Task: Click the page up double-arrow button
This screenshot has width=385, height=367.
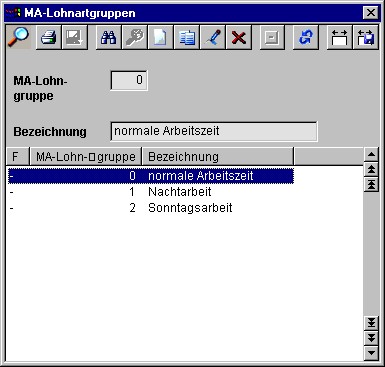Action: click(371, 169)
